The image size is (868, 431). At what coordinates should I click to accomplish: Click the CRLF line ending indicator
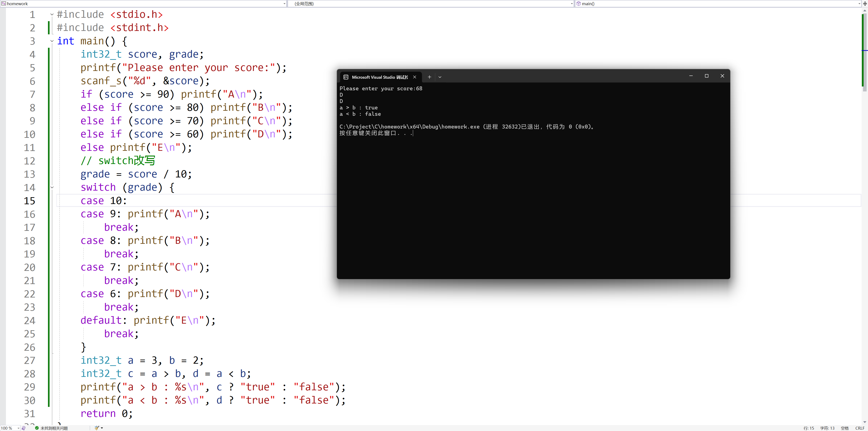pyautogui.click(x=860, y=428)
